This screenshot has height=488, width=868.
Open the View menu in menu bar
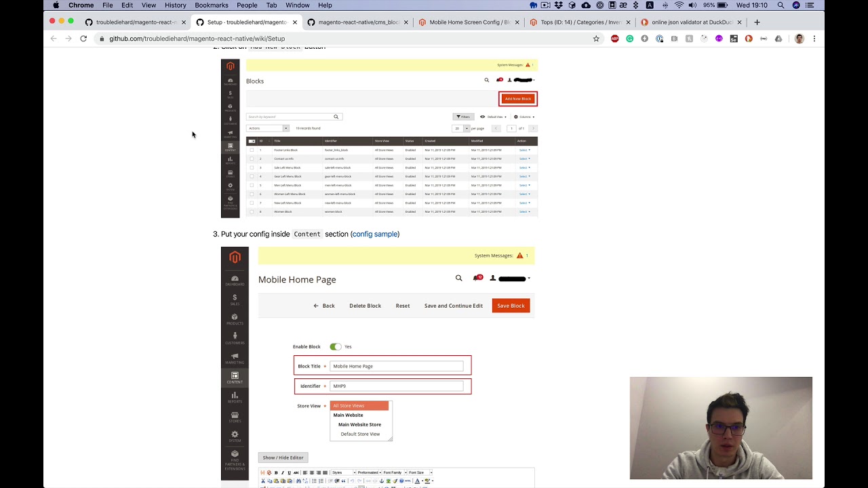click(149, 5)
